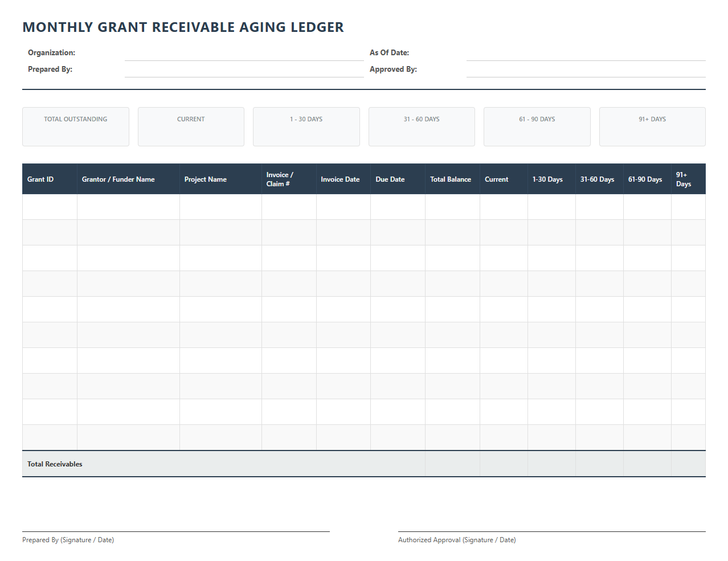The image size is (728, 561).
Task: Click the 61-90 Days column header
Action: (x=648, y=179)
